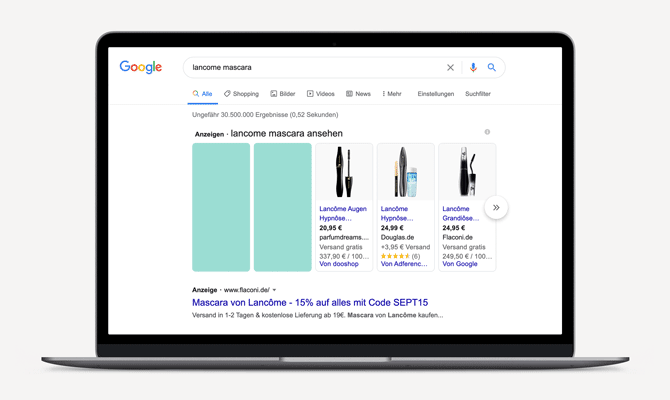Click the Douglas.de Hypnôse mascara set image
The height and width of the screenshot is (400, 670).
click(406, 172)
